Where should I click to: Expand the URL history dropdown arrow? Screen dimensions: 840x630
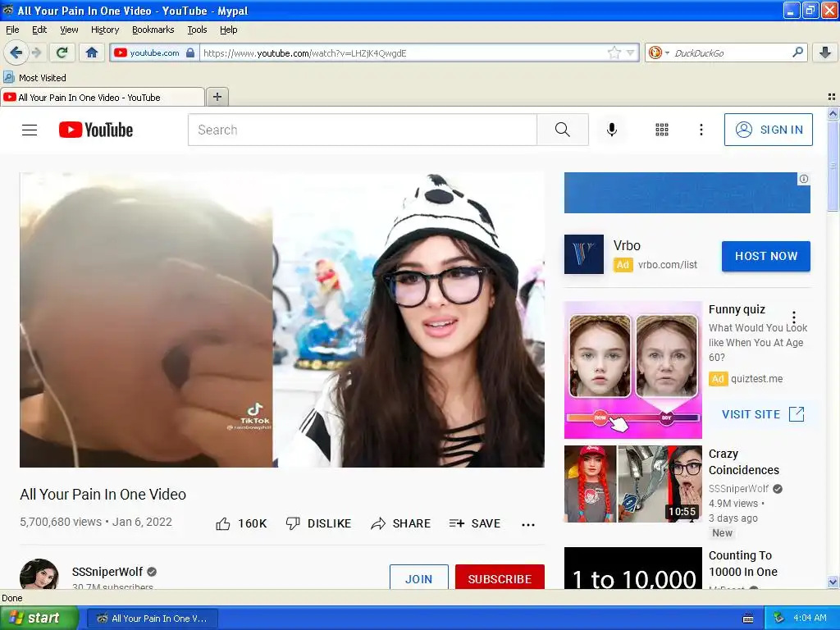click(631, 52)
